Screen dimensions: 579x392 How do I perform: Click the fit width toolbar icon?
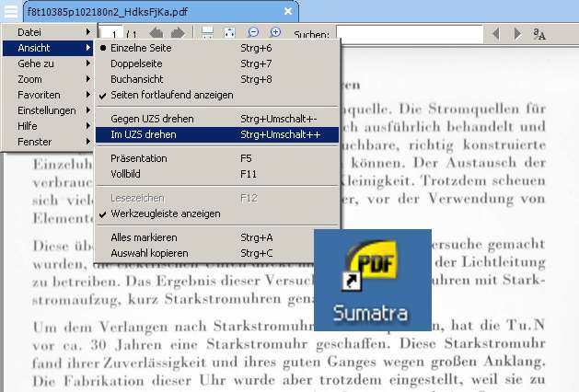207,33
